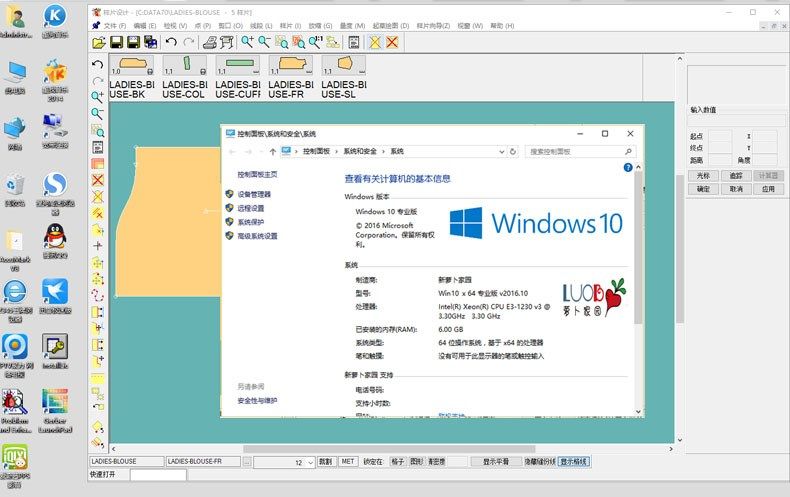Zoom out using top toolbar magnifier minus

tap(264, 42)
